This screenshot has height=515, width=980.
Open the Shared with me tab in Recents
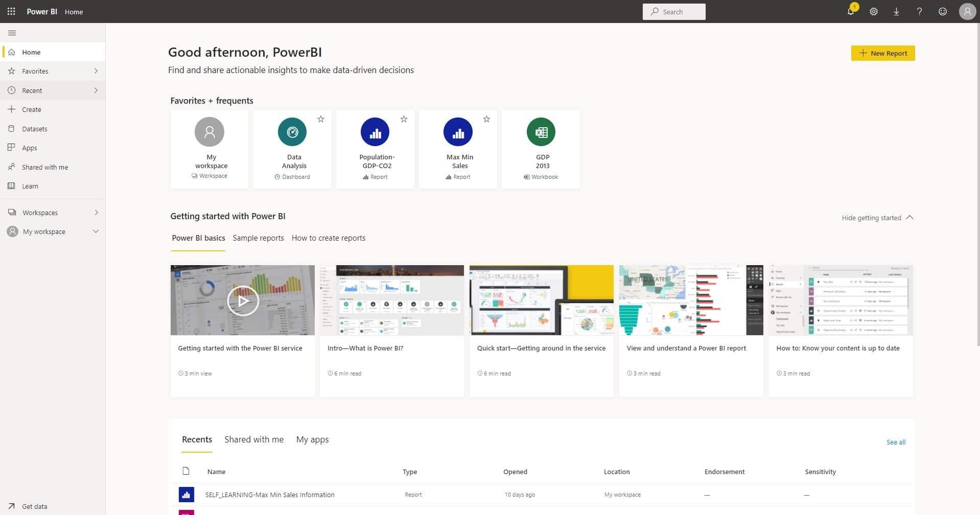(254, 439)
